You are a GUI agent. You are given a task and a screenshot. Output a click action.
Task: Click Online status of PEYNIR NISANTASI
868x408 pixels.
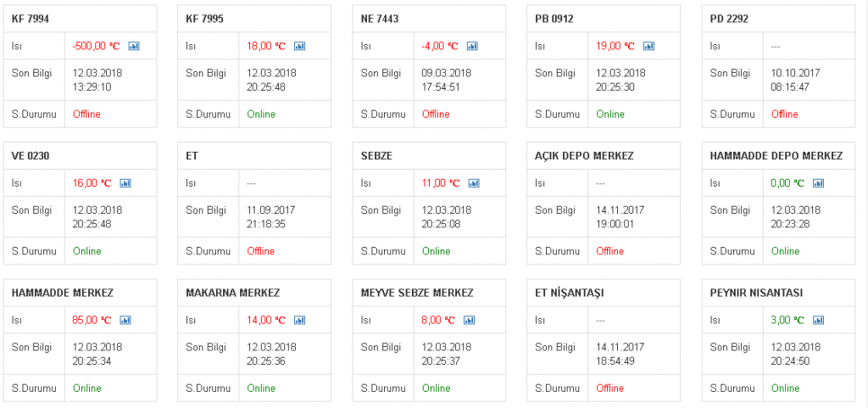786,388
